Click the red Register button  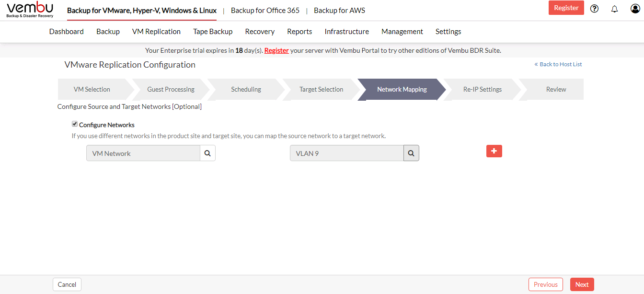566,8
